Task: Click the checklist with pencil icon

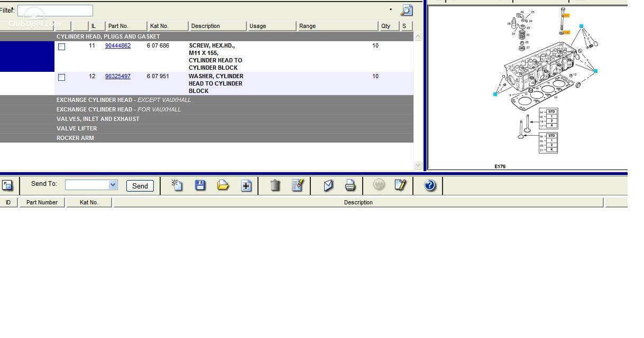Action: [298, 185]
